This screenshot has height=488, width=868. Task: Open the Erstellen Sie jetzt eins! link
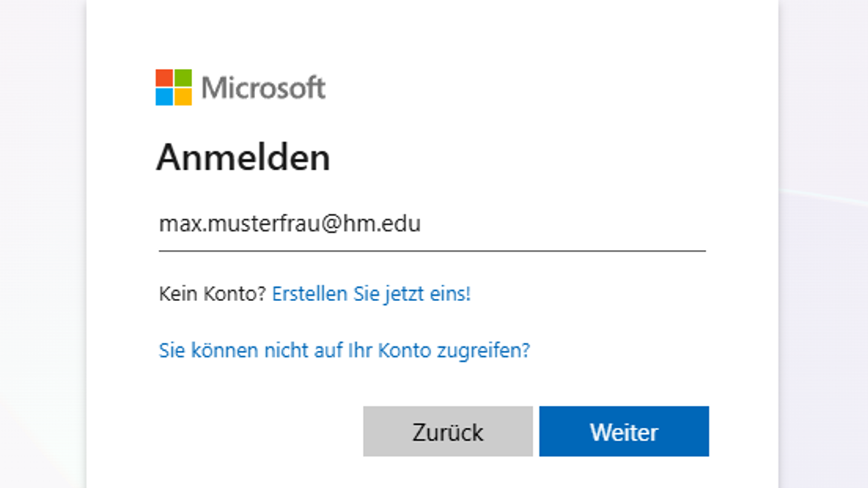[372, 294]
